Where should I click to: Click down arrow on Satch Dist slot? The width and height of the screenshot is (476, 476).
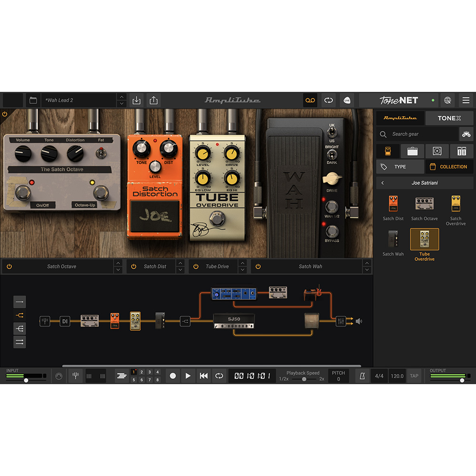180,269
